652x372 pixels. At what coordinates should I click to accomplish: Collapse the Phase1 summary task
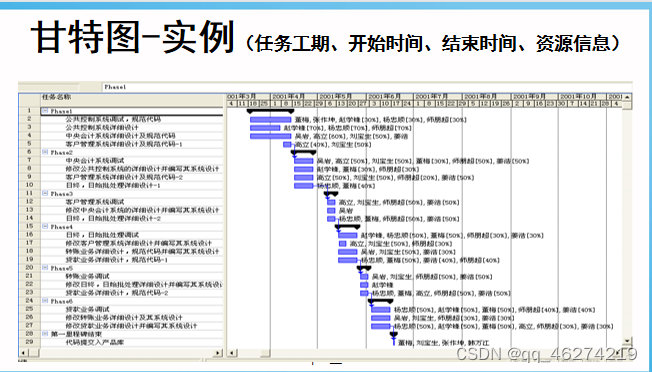45,111
